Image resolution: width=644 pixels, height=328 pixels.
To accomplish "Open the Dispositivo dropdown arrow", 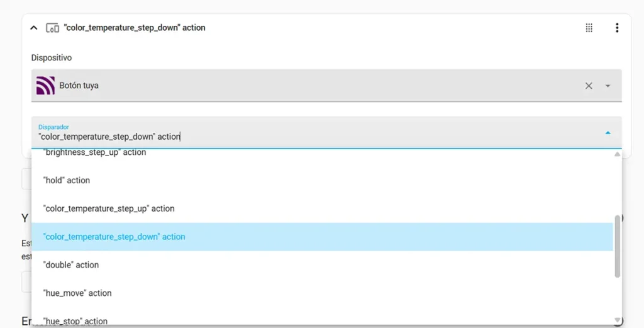I will [x=608, y=86].
